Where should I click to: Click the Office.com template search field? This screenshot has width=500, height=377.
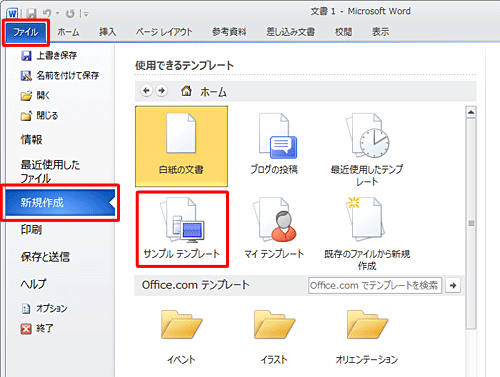point(375,285)
